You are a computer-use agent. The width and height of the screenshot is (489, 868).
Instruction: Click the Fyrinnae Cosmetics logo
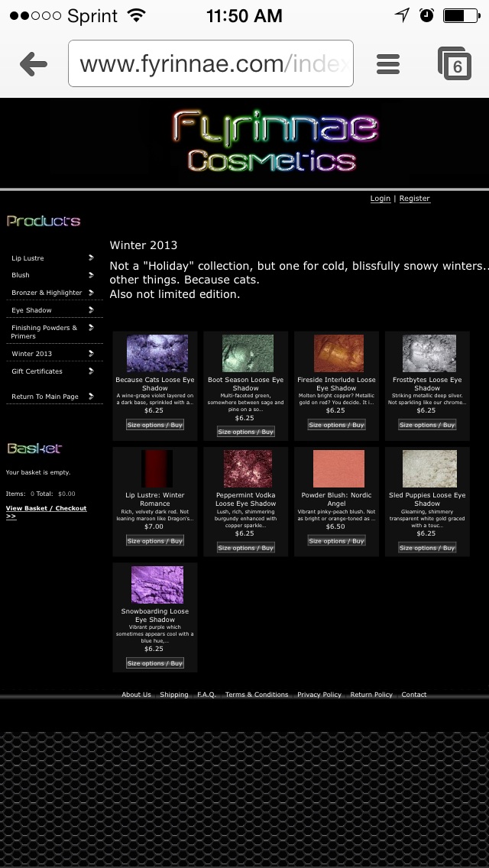pyautogui.click(x=274, y=141)
